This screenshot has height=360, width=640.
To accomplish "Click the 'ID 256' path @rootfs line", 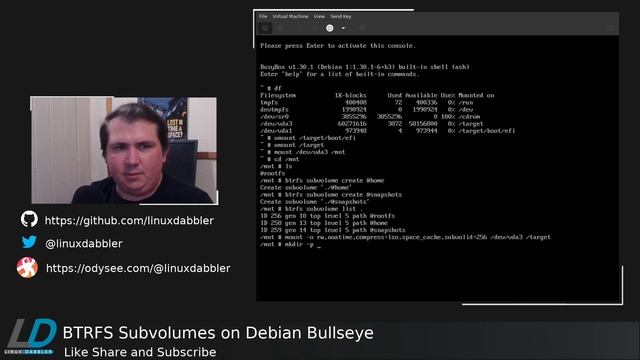I will point(327,216).
